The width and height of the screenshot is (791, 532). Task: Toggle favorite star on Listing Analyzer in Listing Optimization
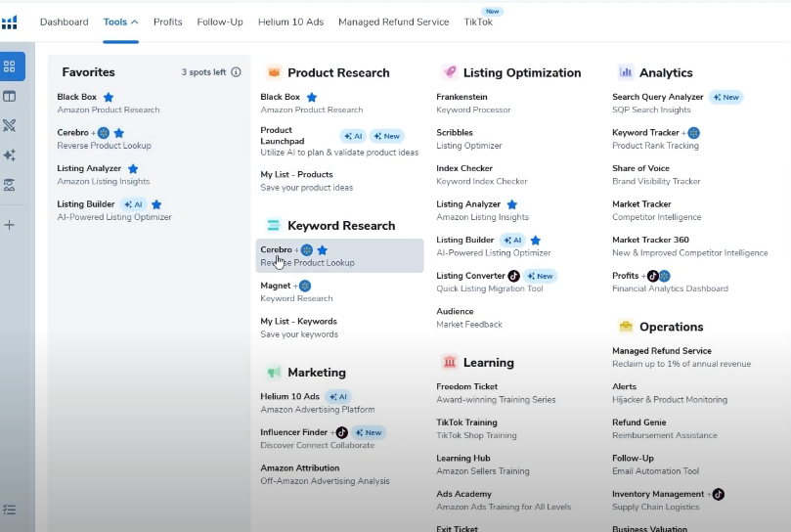click(511, 204)
